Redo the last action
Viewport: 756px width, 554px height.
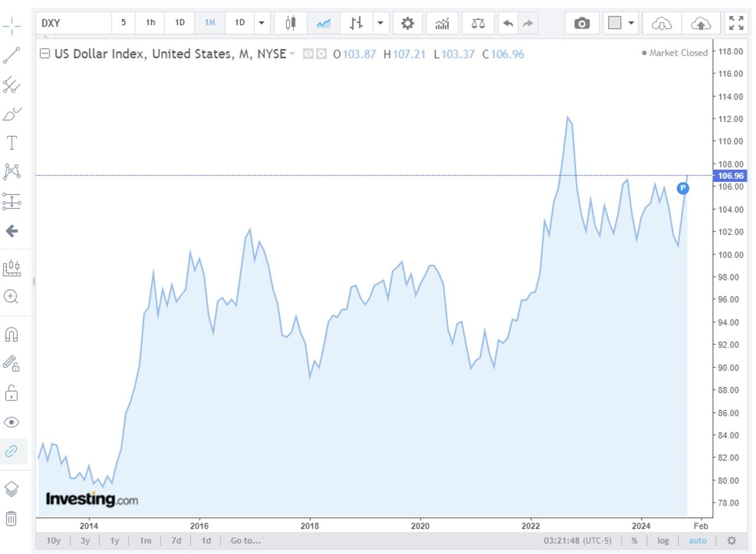tap(527, 23)
